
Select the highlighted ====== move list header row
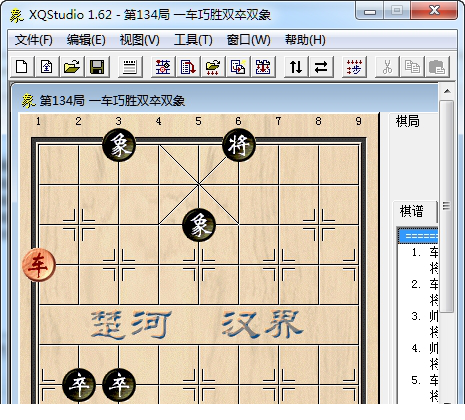click(418, 236)
